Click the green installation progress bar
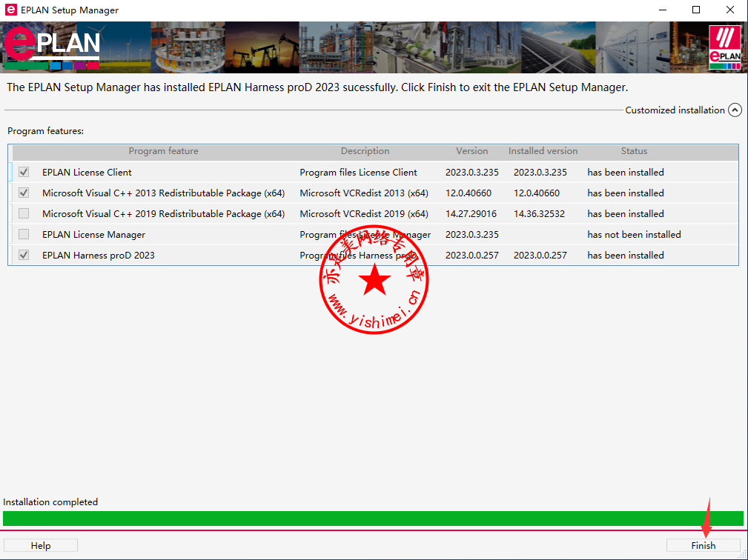The image size is (748, 560). click(373, 519)
